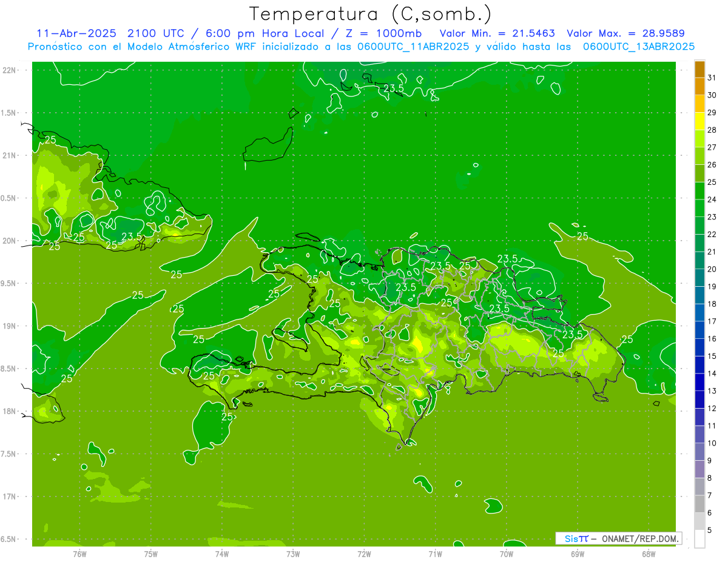Click the legend value "31"
Screen dimensions: 728x562
[712, 77]
